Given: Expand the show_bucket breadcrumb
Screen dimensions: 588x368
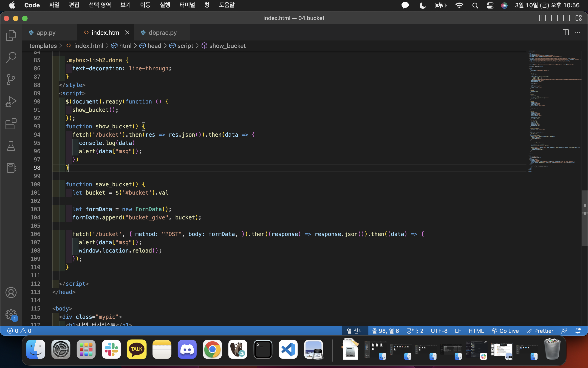Looking at the screenshot, I should pos(224,46).
